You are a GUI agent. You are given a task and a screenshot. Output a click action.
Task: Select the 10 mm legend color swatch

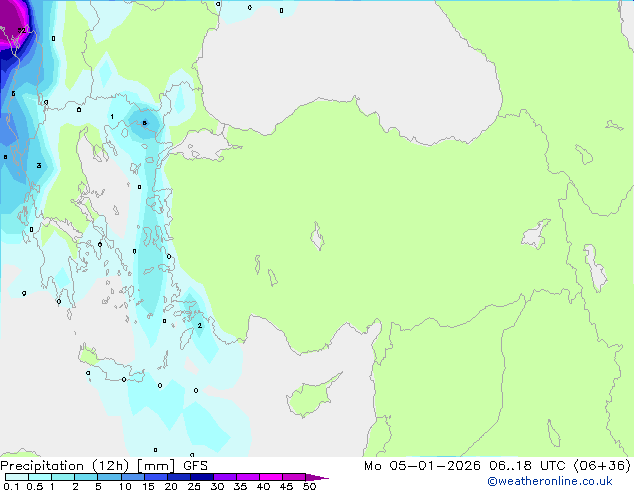(132, 477)
